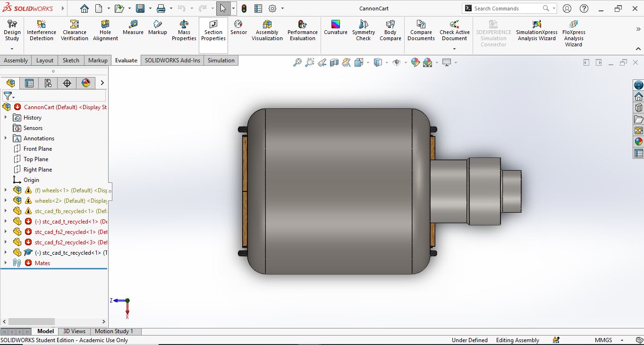Click Edit Appearance color sphere icon
This screenshot has height=345, width=644.
[x=415, y=62]
